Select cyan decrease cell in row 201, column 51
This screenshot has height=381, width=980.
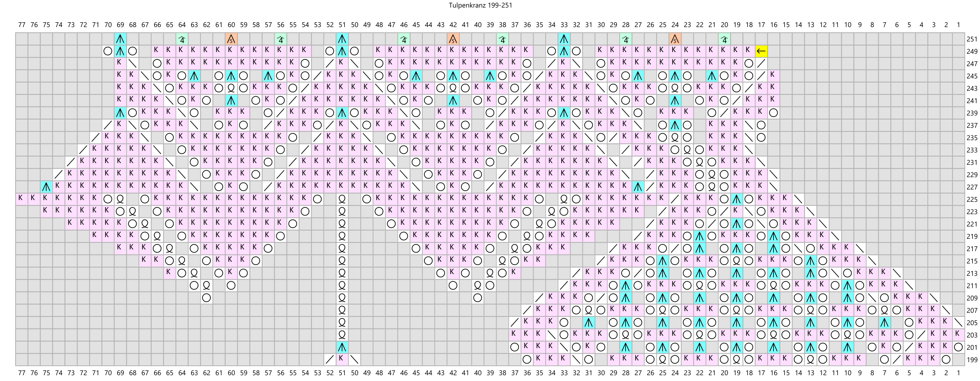click(342, 347)
